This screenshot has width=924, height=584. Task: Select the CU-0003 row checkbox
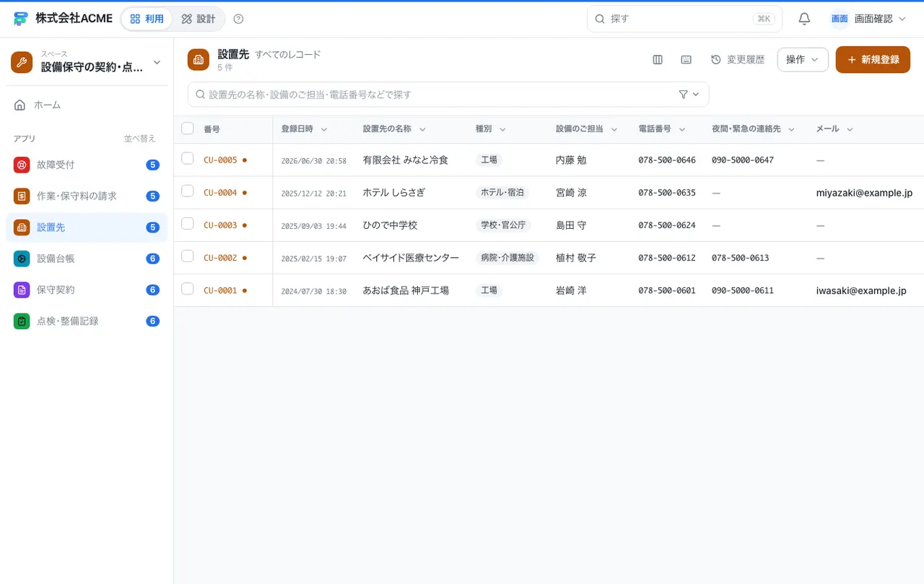188,223
